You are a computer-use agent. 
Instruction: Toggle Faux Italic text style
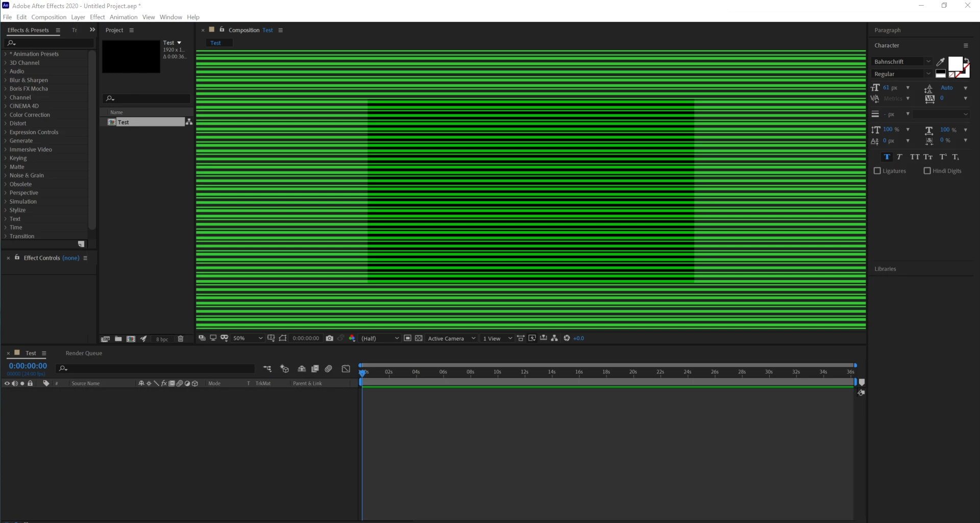point(899,157)
